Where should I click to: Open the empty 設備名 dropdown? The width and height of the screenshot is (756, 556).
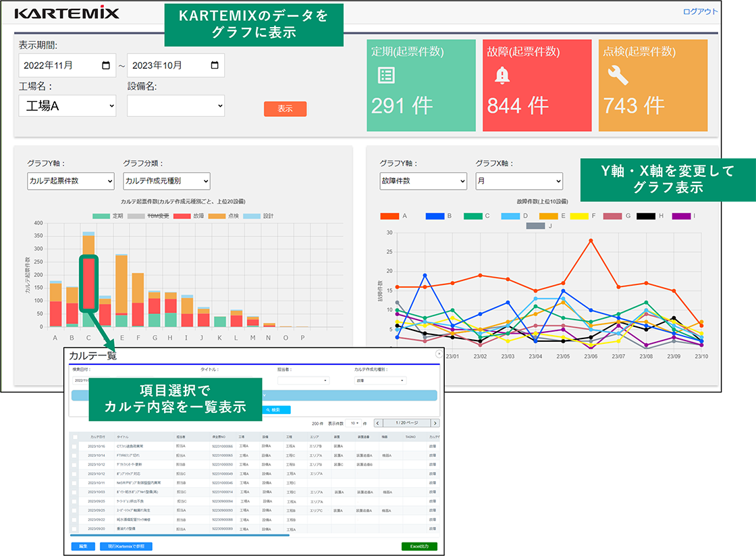tap(176, 105)
